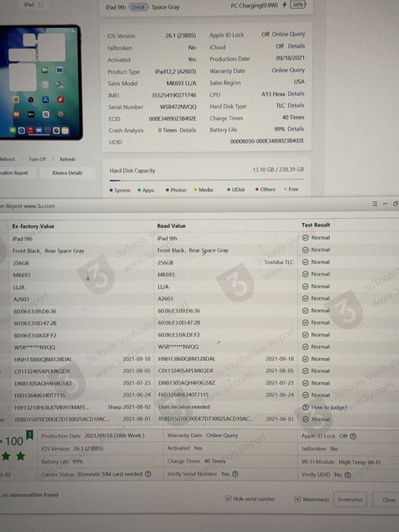This screenshot has width=399, height=532.
Task: Click the System legend color marker
Action: (111, 190)
